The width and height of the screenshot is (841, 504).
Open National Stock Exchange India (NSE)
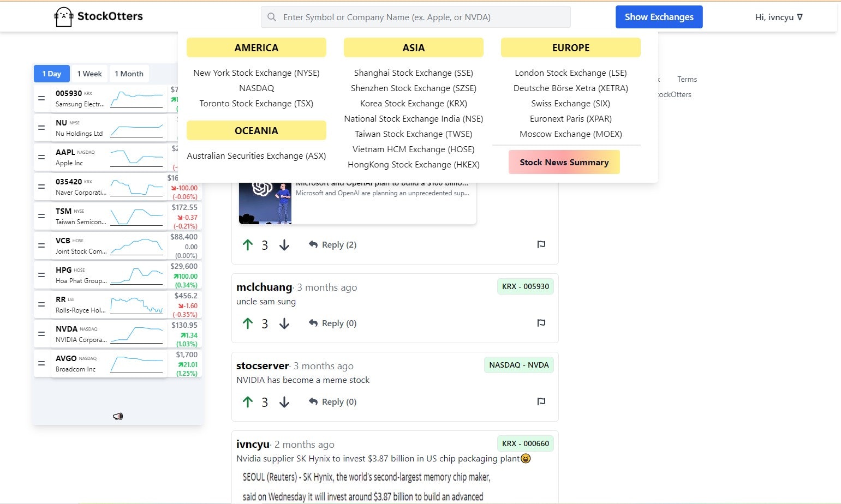click(x=414, y=119)
